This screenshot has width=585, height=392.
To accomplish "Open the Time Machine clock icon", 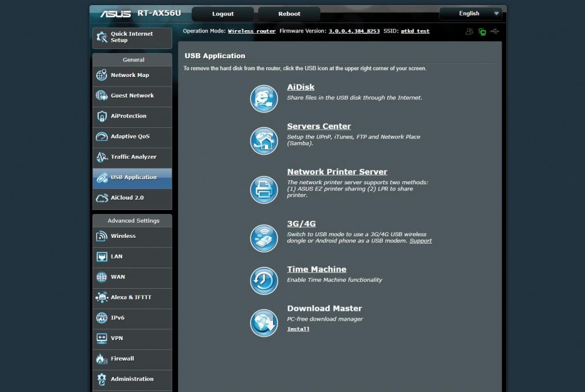I will pyautogui.click(x=264, y=281).
